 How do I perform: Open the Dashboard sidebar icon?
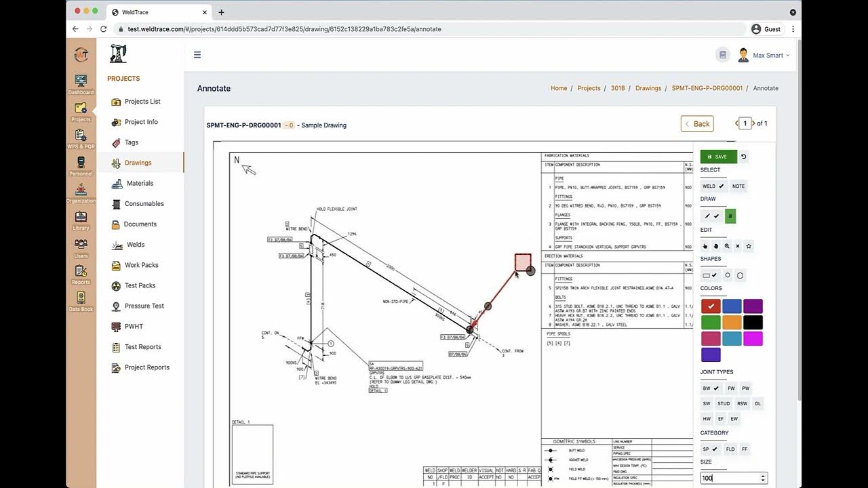point(81,85)
